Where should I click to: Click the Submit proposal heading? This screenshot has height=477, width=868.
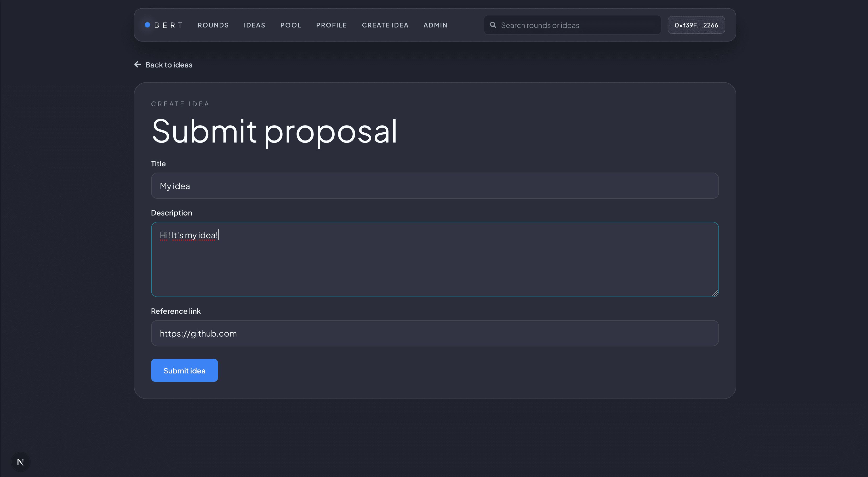click(274, 131)
